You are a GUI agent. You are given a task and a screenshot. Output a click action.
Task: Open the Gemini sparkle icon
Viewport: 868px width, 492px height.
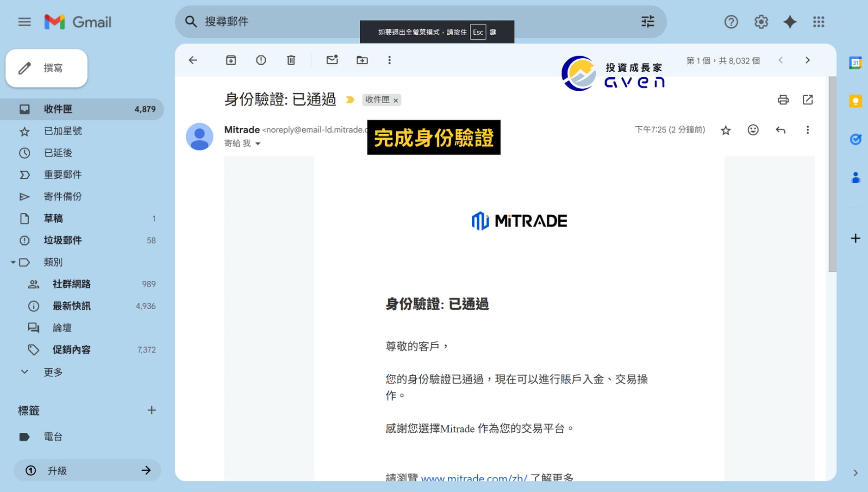point(790,22)
